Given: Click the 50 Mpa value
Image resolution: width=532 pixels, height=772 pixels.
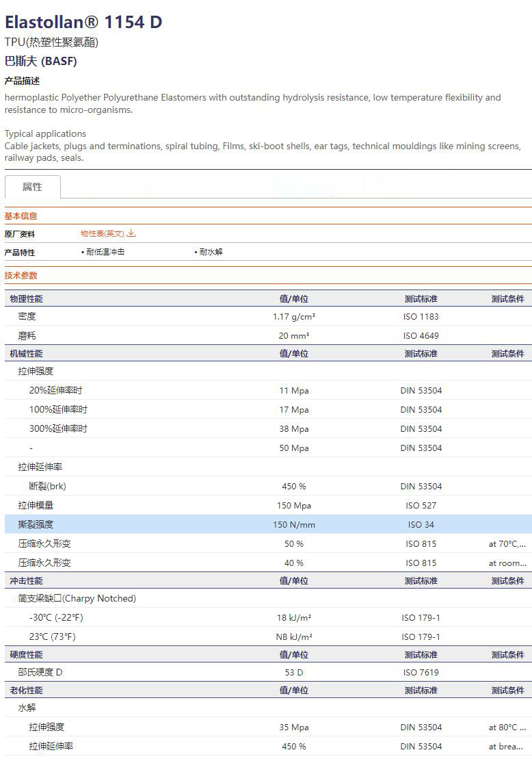Looking at the screenshot, I should pos(294,448).
